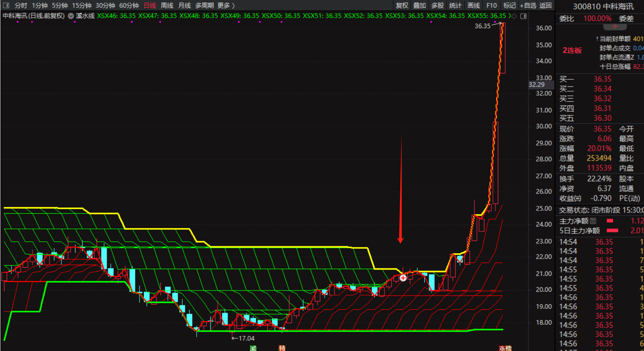Open the indicator dropdown before 溪水线

point(71,16)
